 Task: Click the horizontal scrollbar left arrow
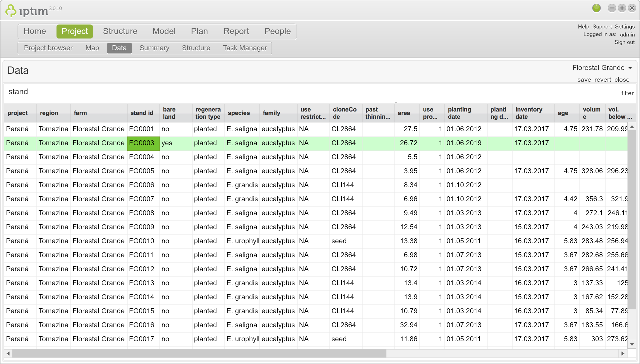point(8,353)
